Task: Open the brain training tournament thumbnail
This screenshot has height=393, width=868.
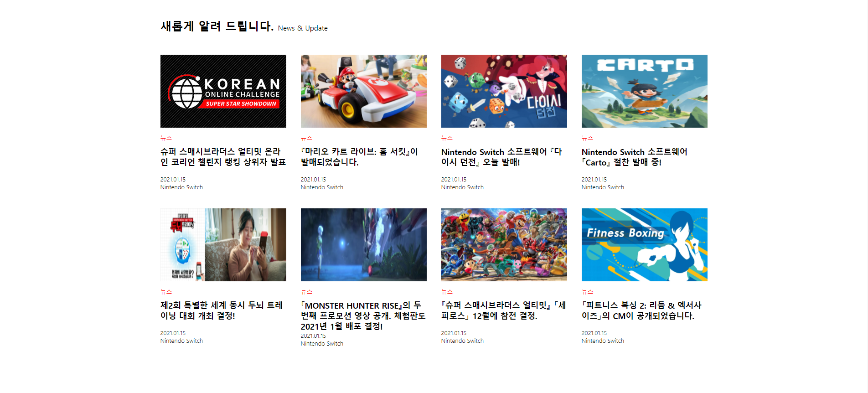Action: [x=223, y=245]
